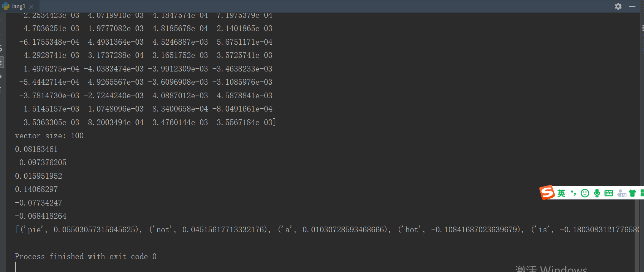The image size is (644, 272).
Task: Click the ('is', -0.1803...) tuple
Action: (x=585, y=230)
